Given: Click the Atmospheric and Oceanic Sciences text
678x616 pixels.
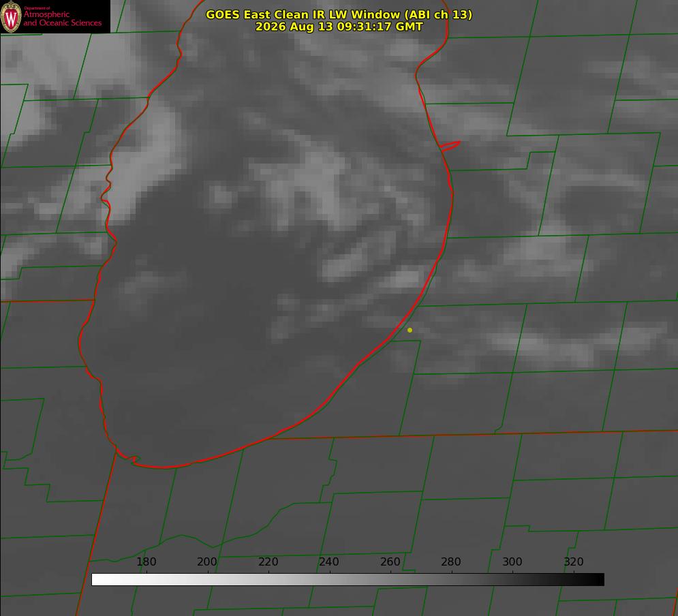Looking at the screenshot, I should 62,18.
